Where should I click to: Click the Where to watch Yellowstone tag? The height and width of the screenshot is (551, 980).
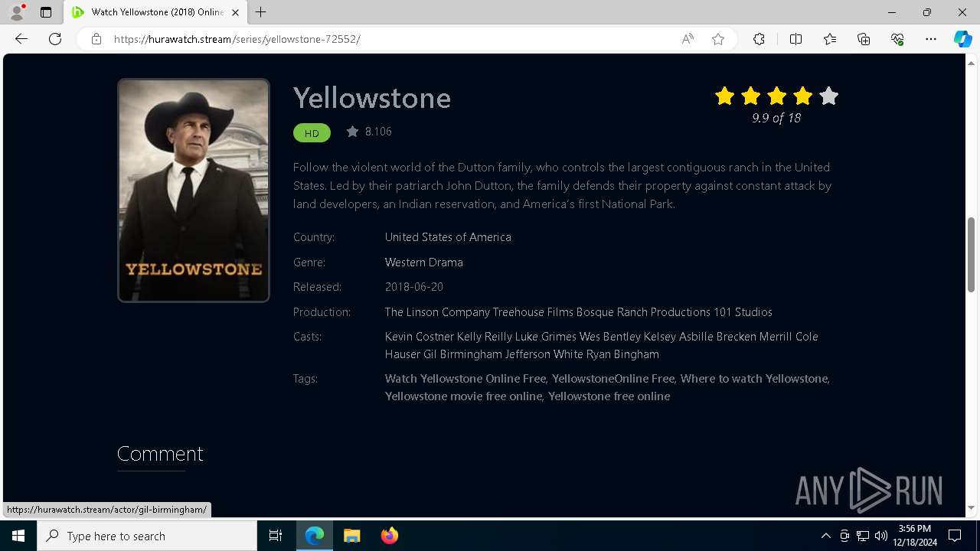[754, 379]
